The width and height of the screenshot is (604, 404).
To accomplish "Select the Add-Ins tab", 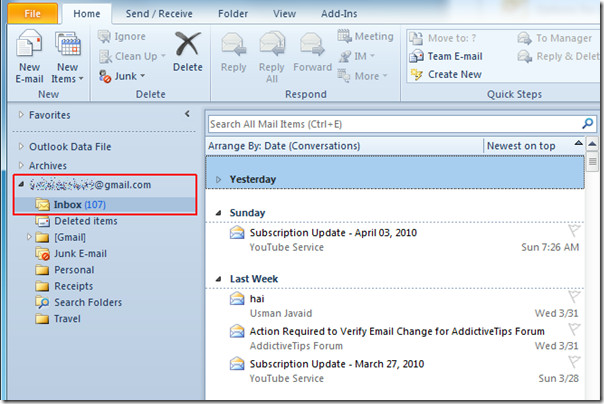I will (339, 13).
